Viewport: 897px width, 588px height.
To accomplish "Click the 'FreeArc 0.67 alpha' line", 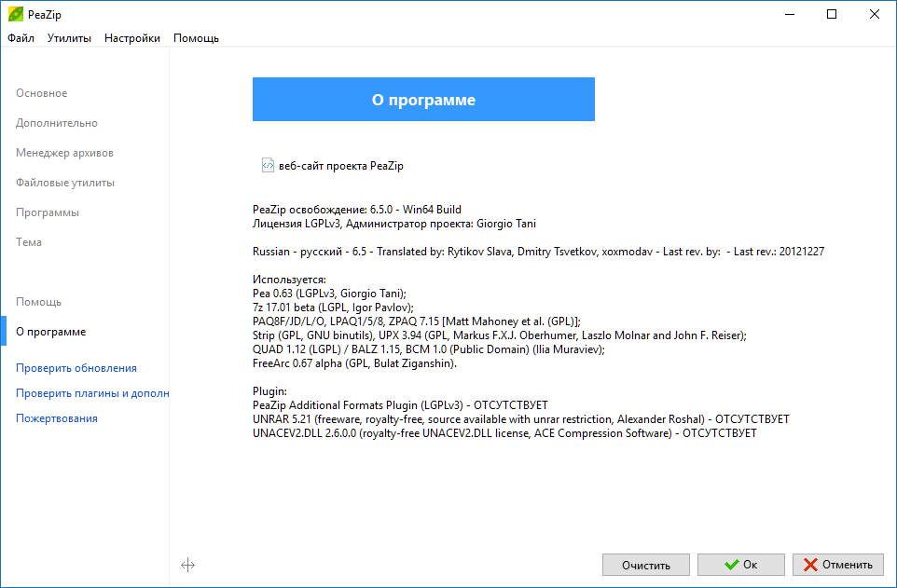I will tap(354, 363).
